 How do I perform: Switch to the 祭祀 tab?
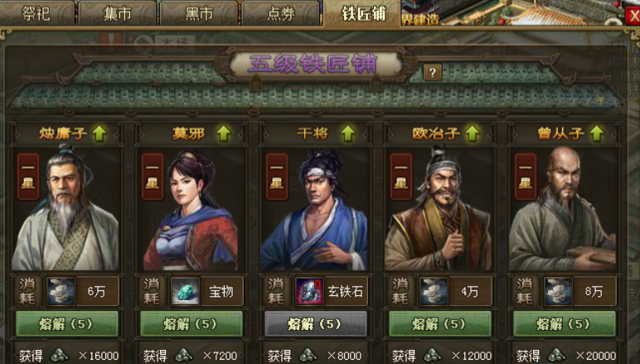(36, 14)
